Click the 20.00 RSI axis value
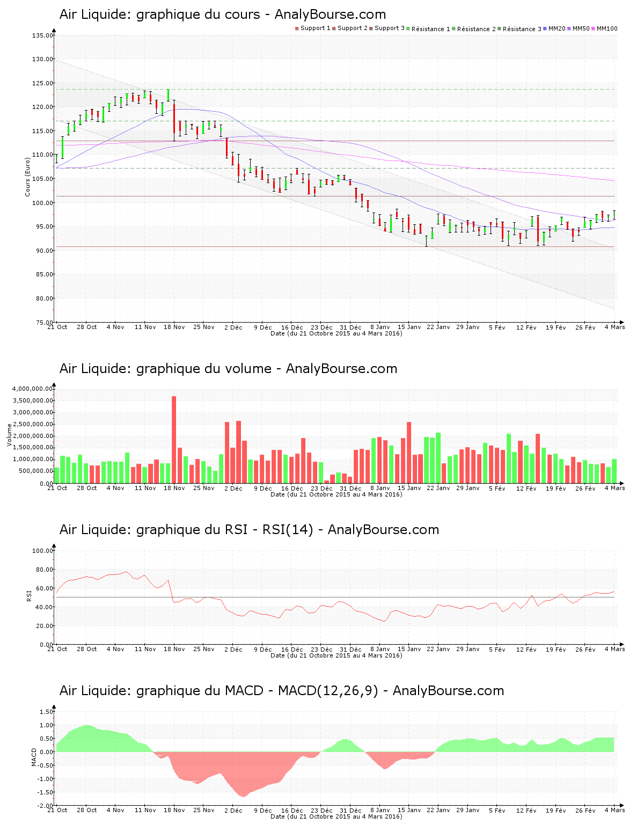Image resolution: width=644 pixels, height=832 pixels. 44,626
